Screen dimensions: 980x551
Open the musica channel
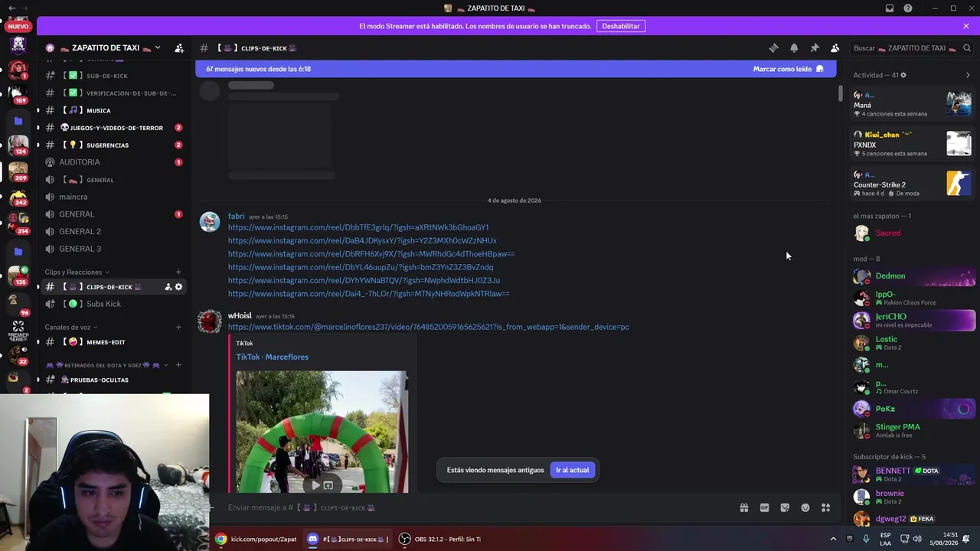click(x=113, y=110)
